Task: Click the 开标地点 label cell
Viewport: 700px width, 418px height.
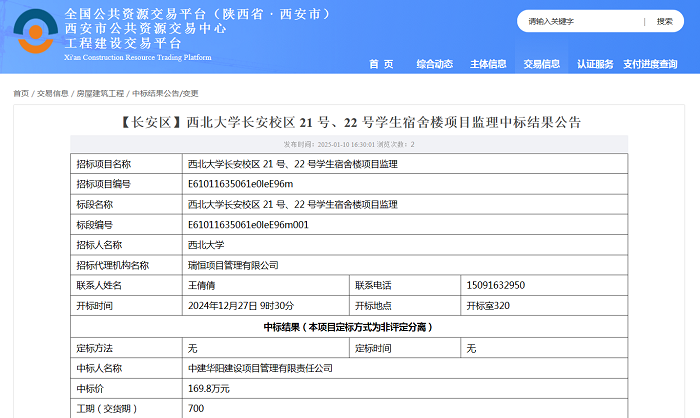Action: [x=405, y=306]
